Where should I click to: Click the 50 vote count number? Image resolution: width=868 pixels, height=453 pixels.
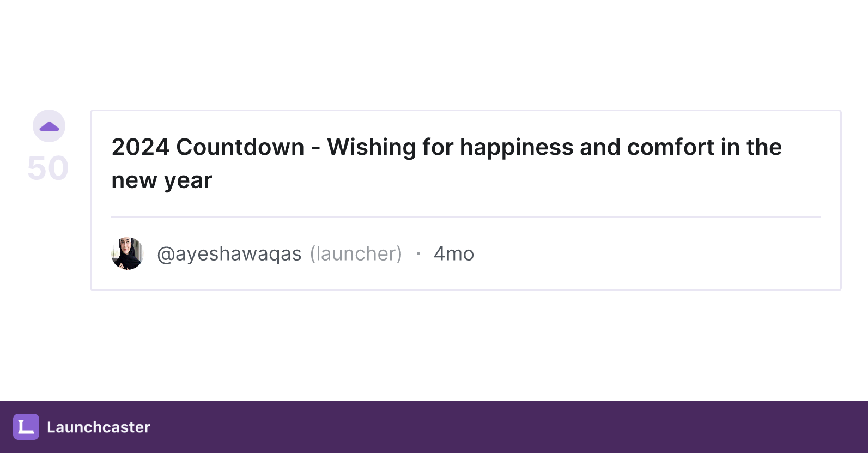click(48, 168)
